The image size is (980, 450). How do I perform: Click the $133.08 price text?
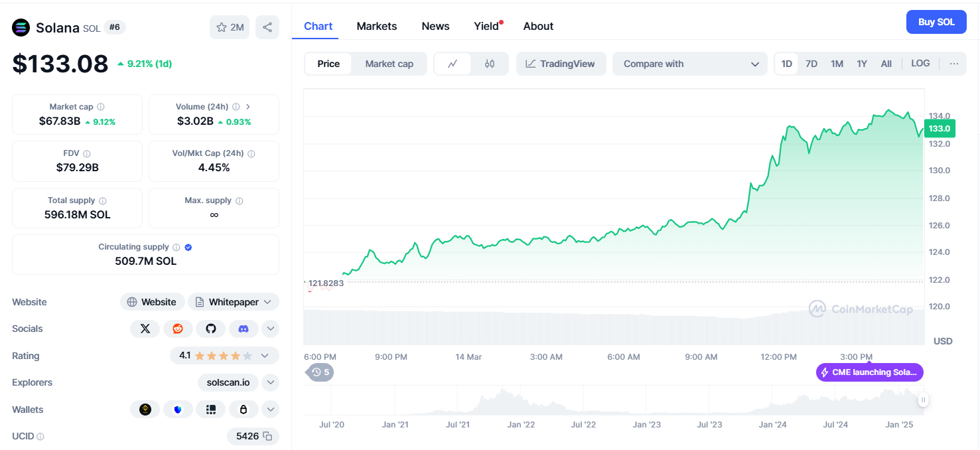pyautogui.click(x=60, y=64)
